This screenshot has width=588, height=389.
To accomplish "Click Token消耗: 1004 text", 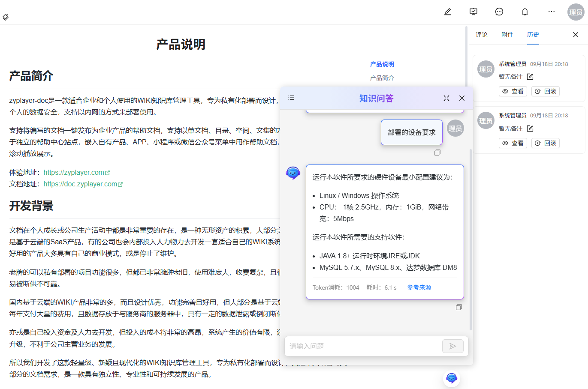I will tap(336, 287).
